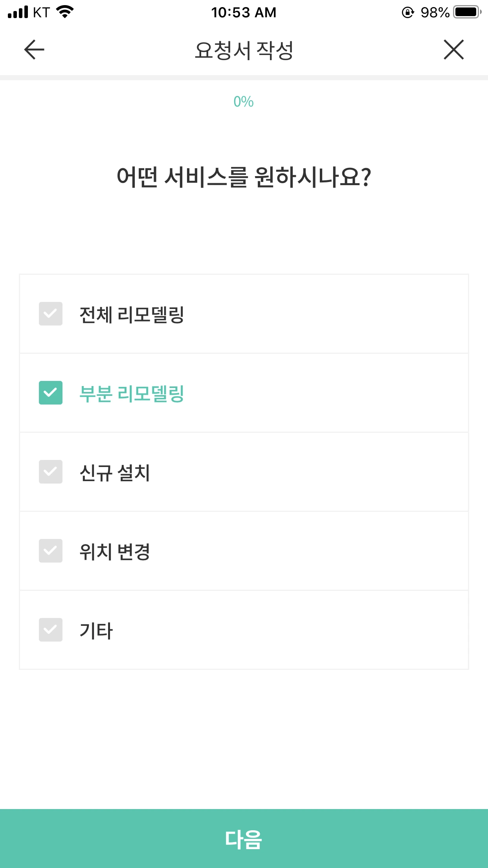The height and width of the screenshot is (868, 488).
Task: Tap the Wi-Fi icon in status bar
Action: [x=65, y=12]
